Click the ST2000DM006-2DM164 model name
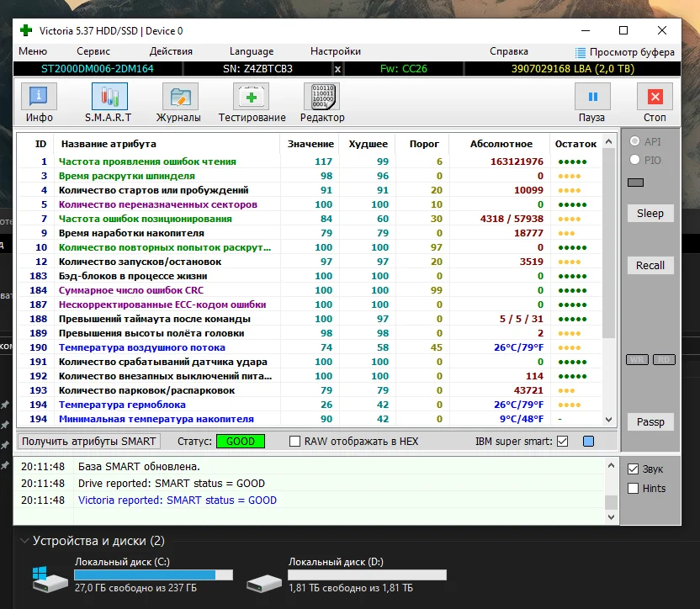 pyautogui.click(x=98, y=69)
